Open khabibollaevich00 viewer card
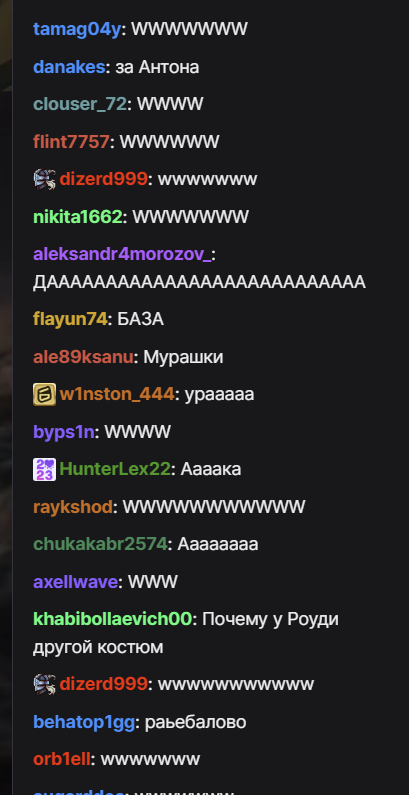409x795 pixels. [x=113, y=619]
